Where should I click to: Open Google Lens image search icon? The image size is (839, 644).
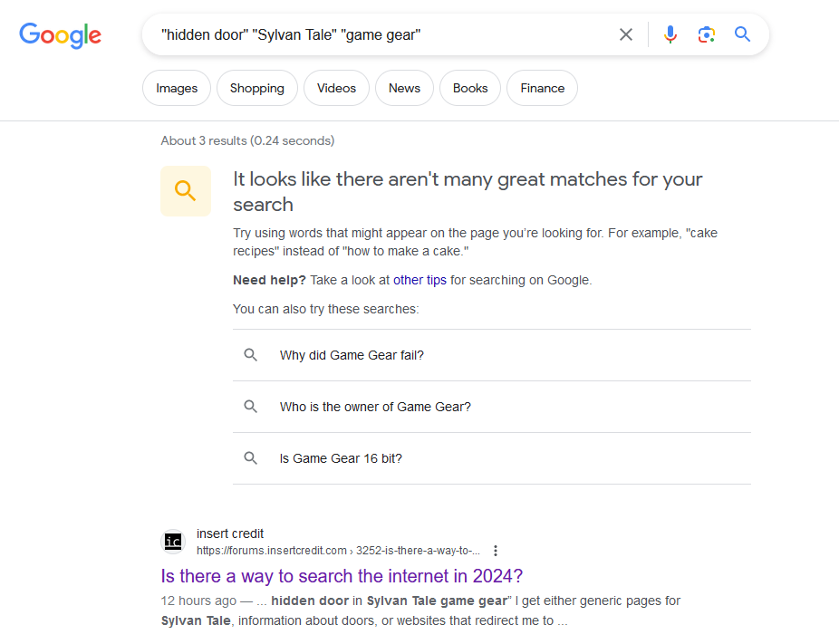coord(707,34)
